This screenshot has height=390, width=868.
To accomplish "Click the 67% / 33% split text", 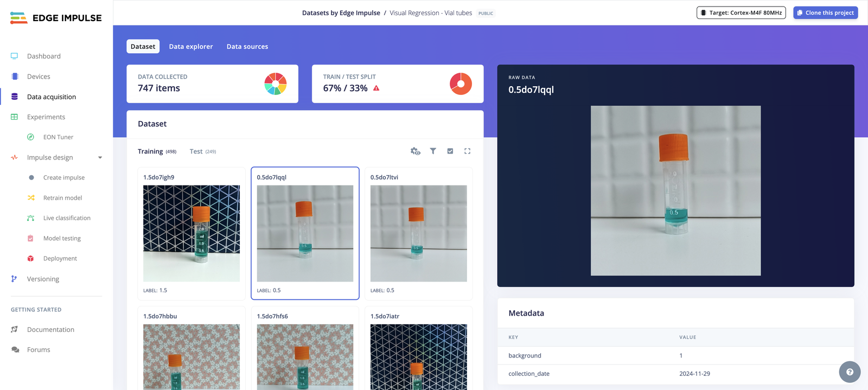I will (346, 88).
